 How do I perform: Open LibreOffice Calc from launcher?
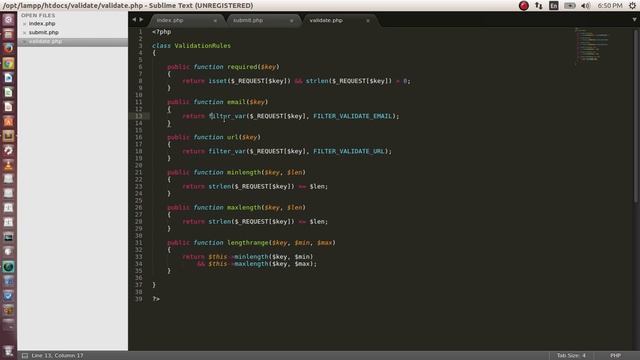tap(8, 92)
